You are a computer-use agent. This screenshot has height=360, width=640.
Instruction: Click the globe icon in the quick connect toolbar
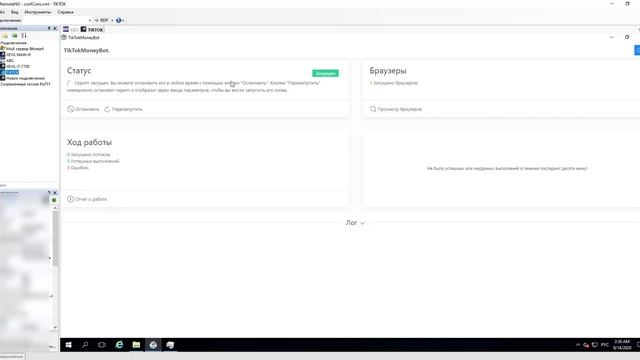118,20
